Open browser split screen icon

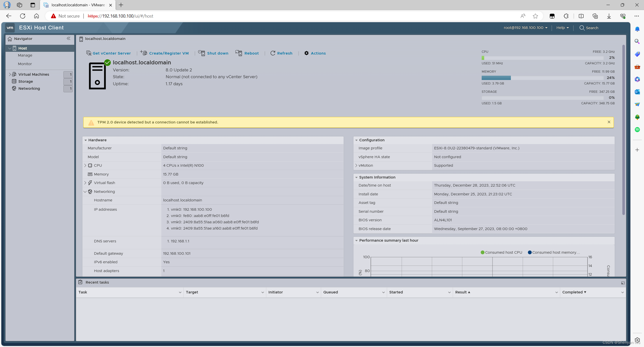(x=581, y=16)
